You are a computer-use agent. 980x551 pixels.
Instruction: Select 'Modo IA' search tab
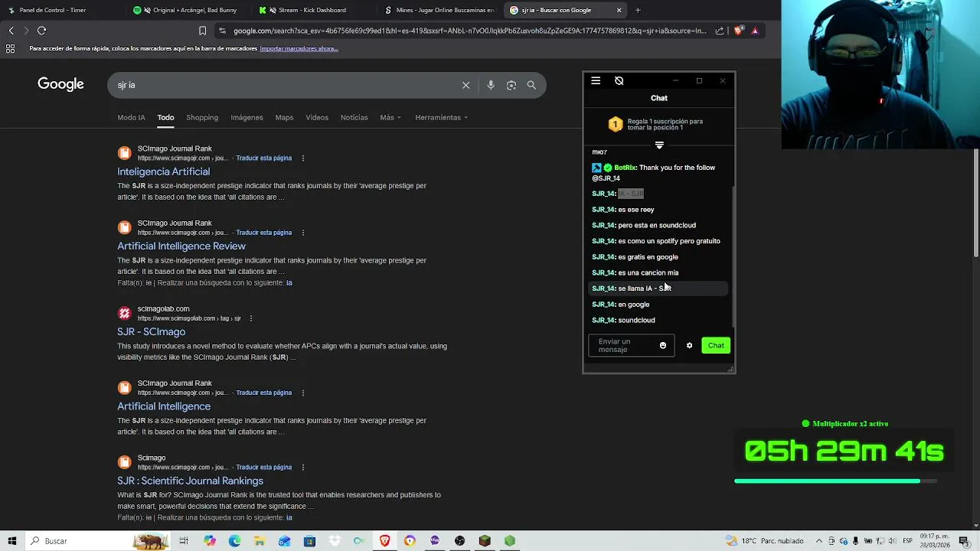(x=131, y=117)
